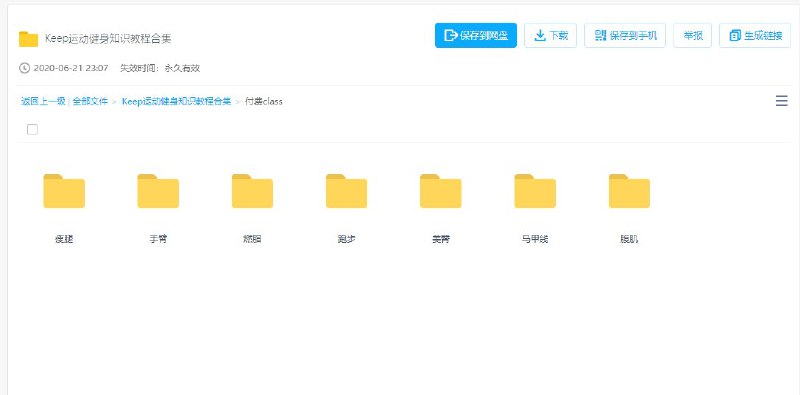Open the 燃脂 folder icon
The image size is (800, 395).
tap(252, 191)
